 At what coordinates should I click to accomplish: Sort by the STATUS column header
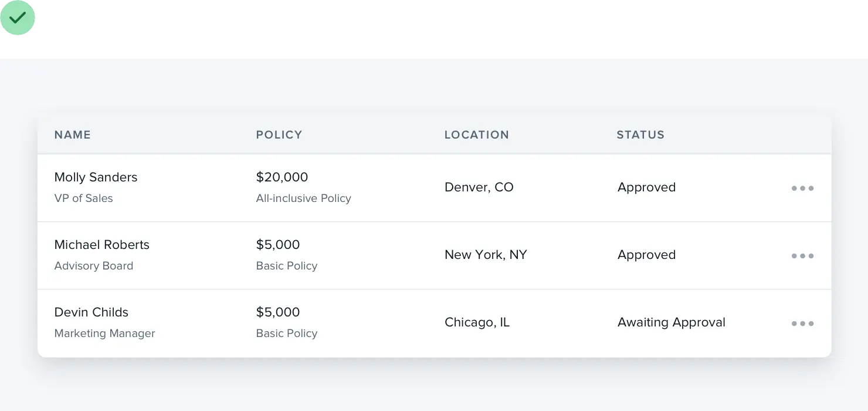click(640, 135)
